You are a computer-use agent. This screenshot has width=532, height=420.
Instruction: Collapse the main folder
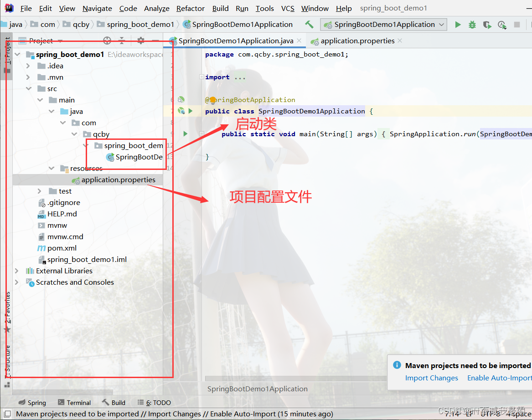pyautogui.click(x=40, y=100)
